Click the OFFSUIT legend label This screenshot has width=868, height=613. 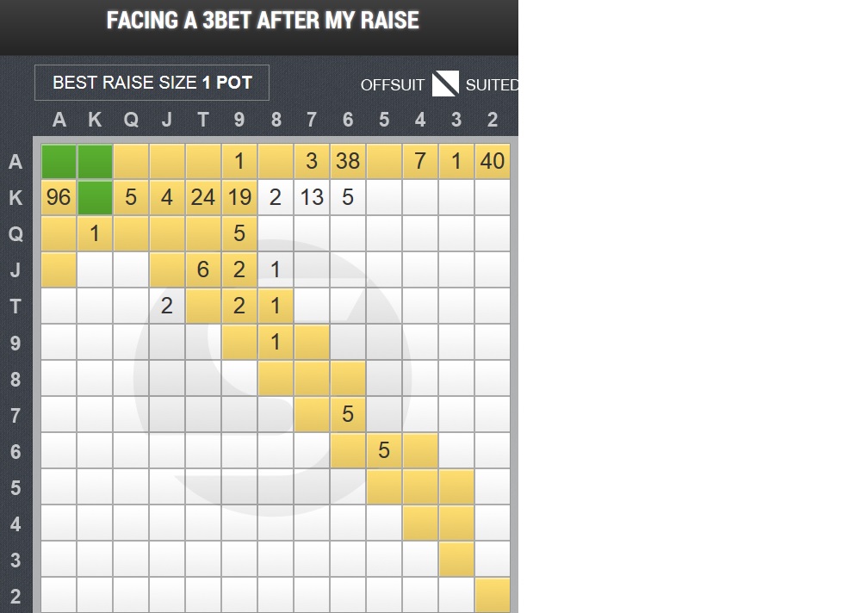pos(393,85)
